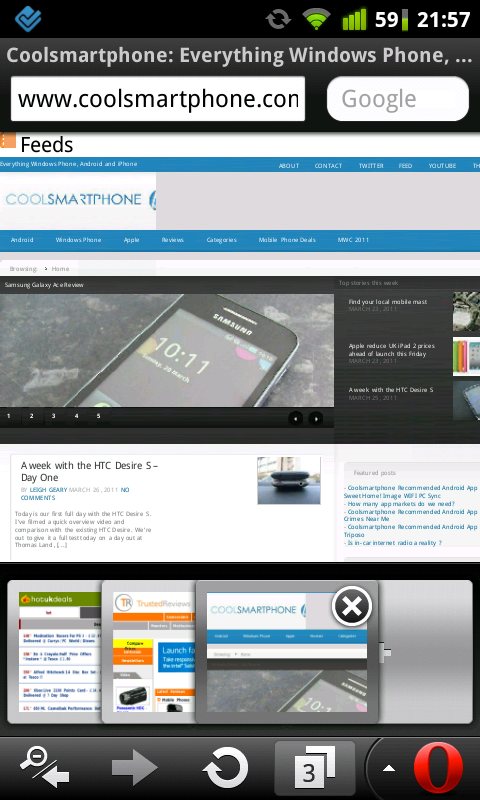Tap the Foursquare notification icon
Viewport: 480px width, 800px height.
(x=28, y=19)
